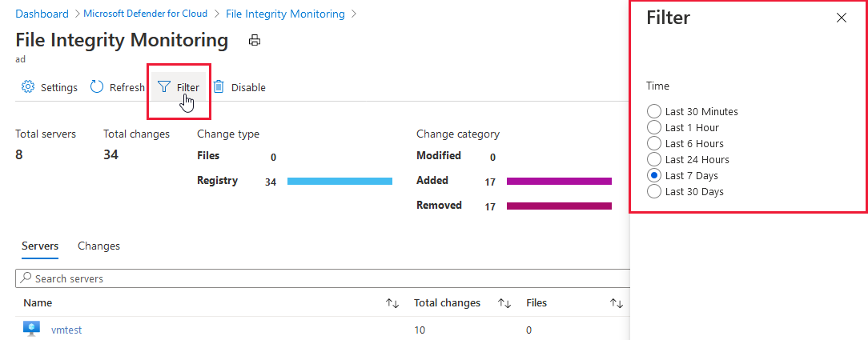Click the Search servers input field
Image resolution: width=868 pixels, height=340 pixels.
click(x=320, y=278)
